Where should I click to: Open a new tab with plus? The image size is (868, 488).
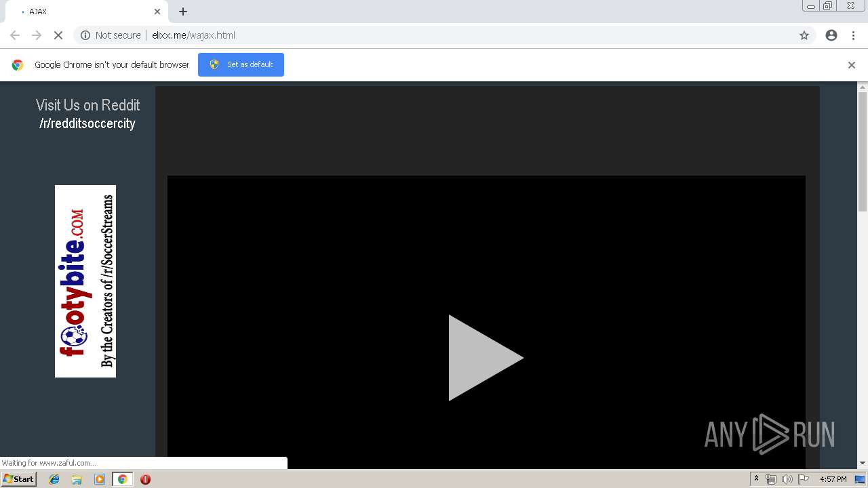click(x=183, y=12)
